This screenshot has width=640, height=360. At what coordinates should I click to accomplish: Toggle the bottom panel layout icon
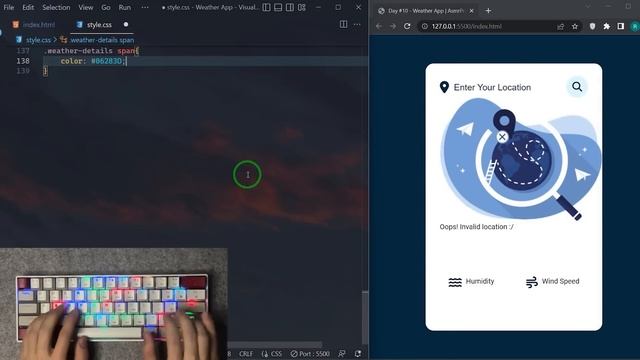pos(278,7)
